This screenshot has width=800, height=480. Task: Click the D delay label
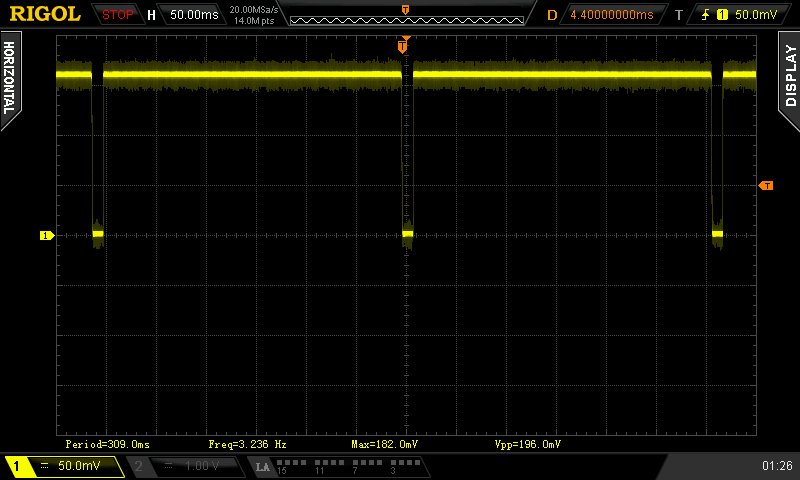[x=552, y=15]
